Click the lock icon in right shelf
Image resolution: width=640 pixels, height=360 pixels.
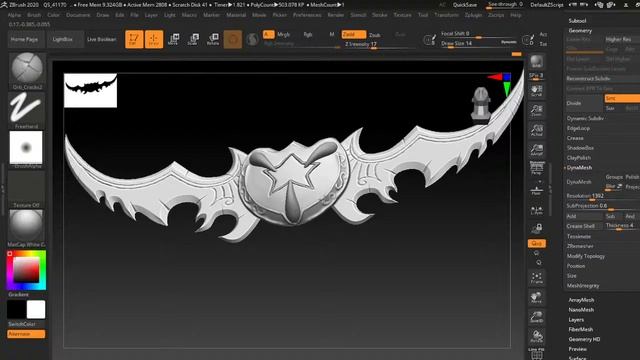coord(536,229)
